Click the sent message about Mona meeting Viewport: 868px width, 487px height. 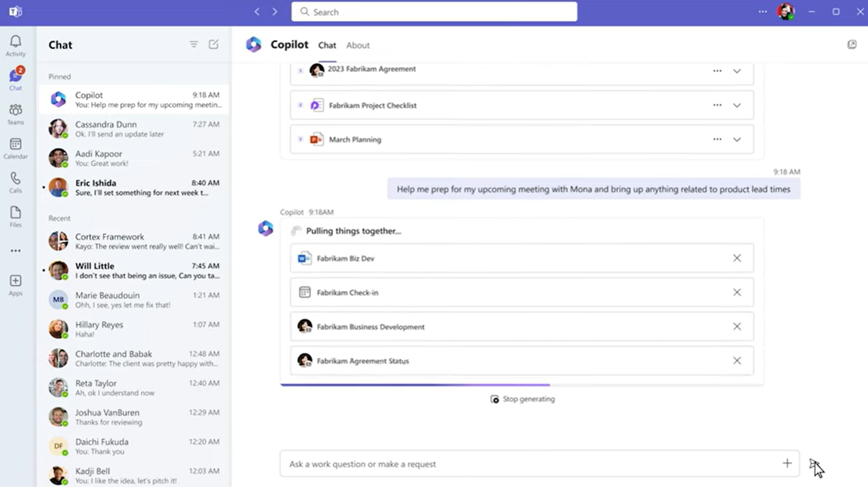[x=593, y=189]
